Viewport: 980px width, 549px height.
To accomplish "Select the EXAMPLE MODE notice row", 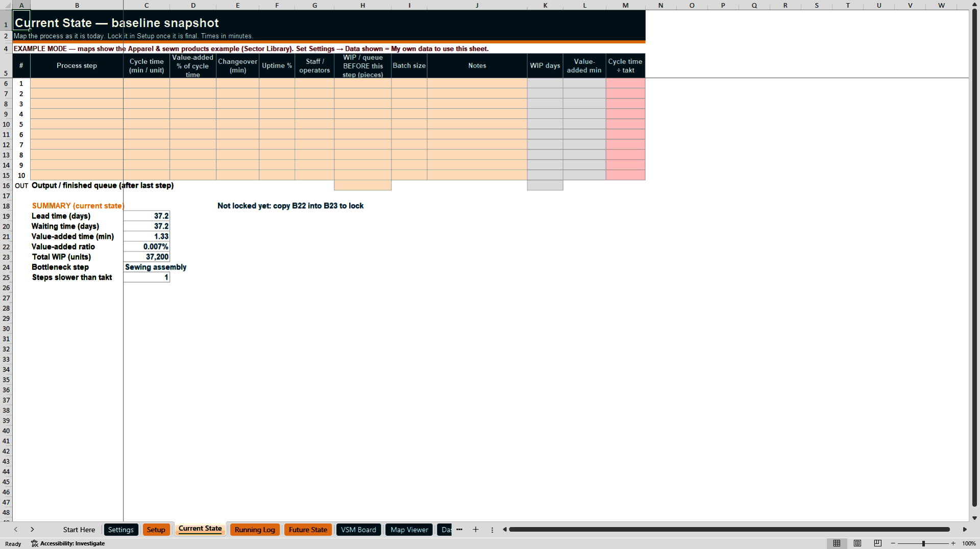I will click(x=329, y=48).
